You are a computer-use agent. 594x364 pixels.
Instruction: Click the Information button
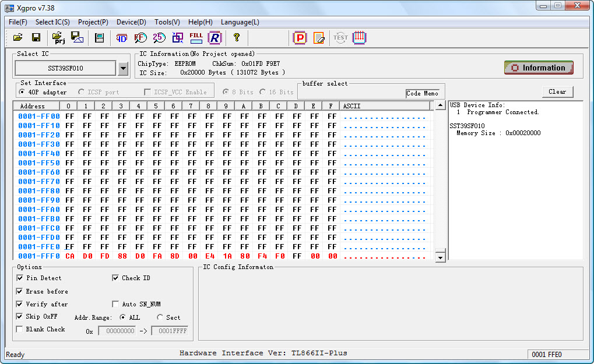539,68
